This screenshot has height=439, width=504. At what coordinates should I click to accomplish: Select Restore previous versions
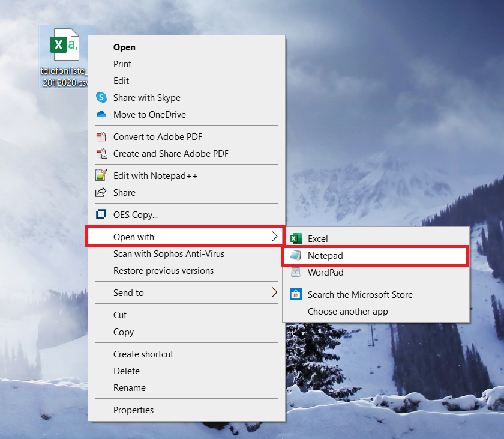(163, 270)
